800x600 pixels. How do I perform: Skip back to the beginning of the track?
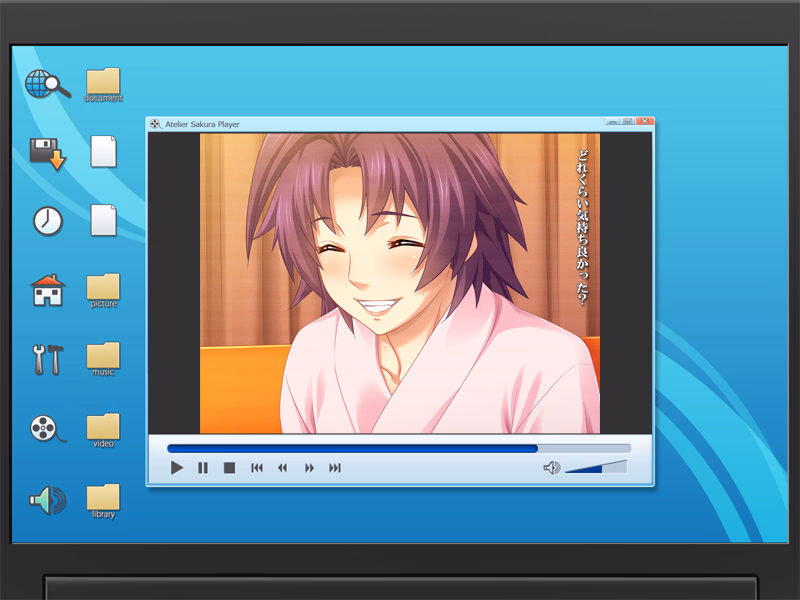coord(256,467)
